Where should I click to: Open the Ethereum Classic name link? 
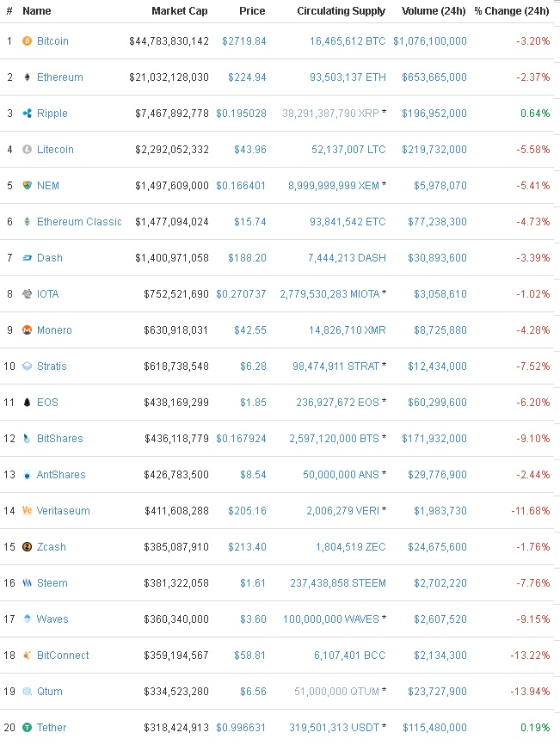pyautogui.click(x=79, y=221)
